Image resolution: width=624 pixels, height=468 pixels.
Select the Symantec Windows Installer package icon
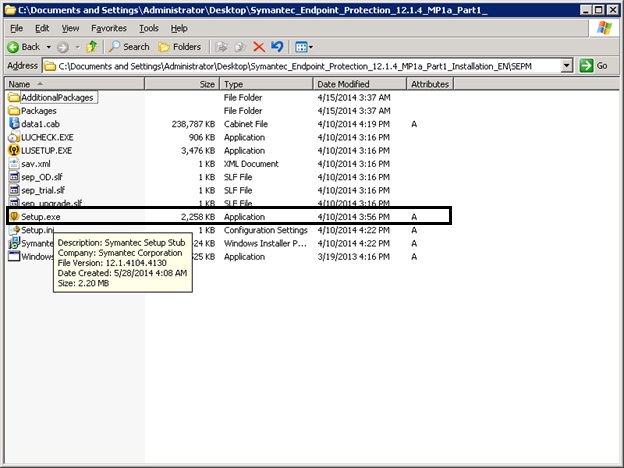[14, 243]
